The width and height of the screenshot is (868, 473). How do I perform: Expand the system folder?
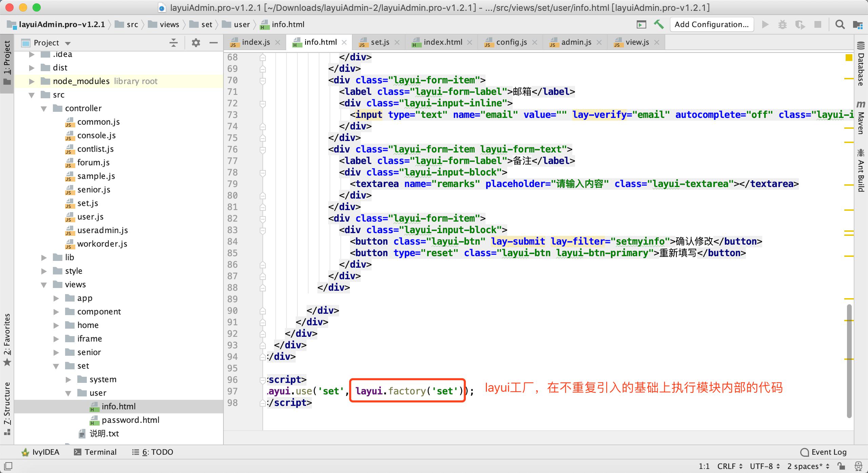[x=68, y=379]
